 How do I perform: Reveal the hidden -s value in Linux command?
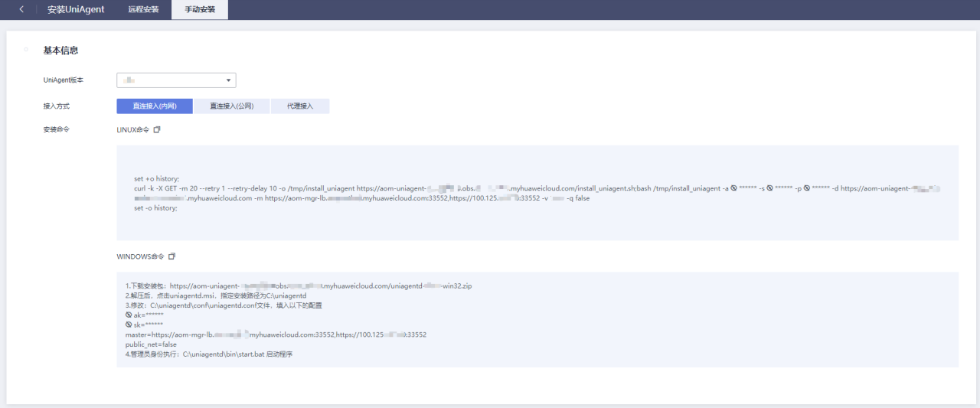pyautogui.click(x=769, y=188)
